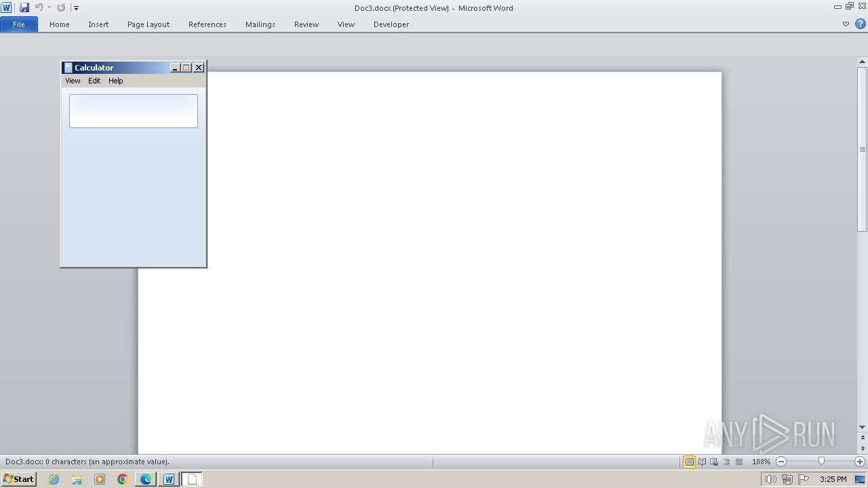Viewport: 868px width, 488px height.
Task: Select Full Screen Reading view
Action: pyautogui.click(x=702, y=462)
